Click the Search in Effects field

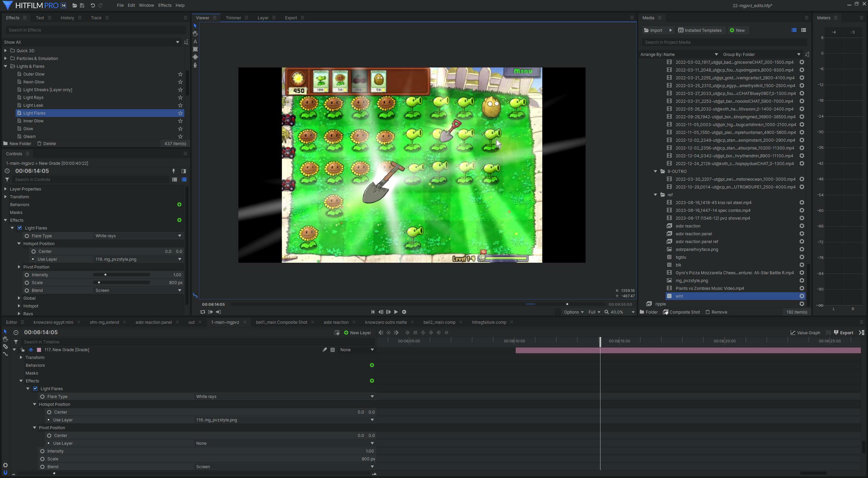pyautogui.click(x=96, y=30)
